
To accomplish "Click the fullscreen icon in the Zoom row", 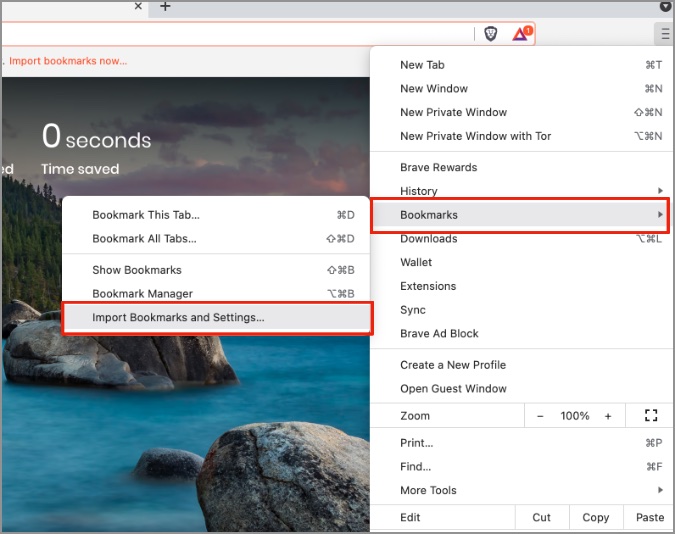I will 651,416.
